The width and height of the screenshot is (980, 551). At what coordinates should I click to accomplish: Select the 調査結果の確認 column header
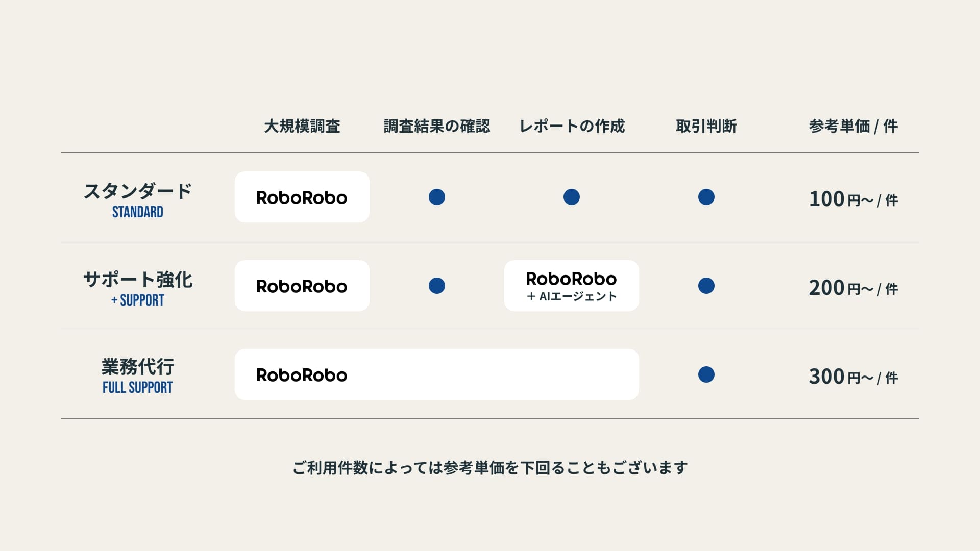437,126
